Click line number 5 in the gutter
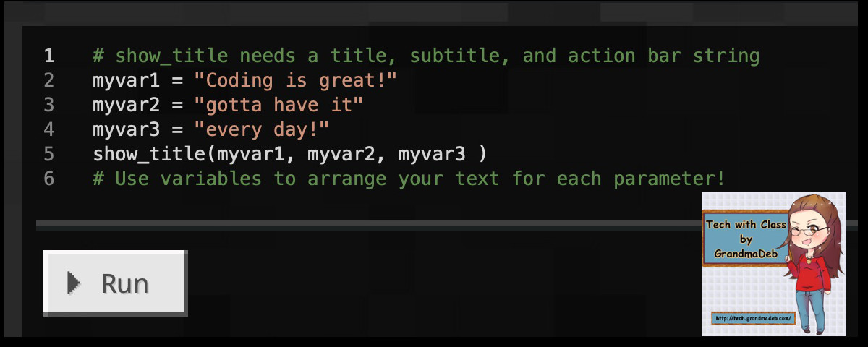This screenshot has width=868, height=347. 48,154
